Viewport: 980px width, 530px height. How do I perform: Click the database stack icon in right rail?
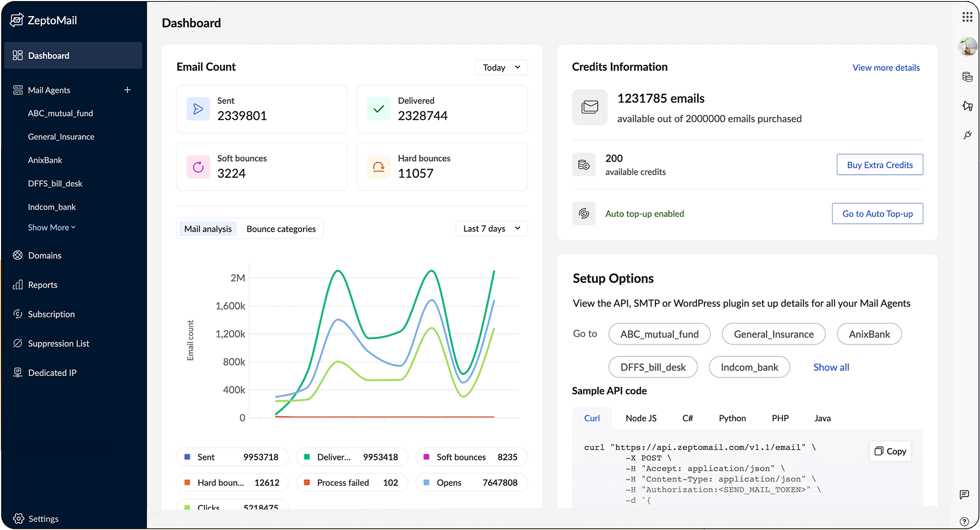pos(967,77)
